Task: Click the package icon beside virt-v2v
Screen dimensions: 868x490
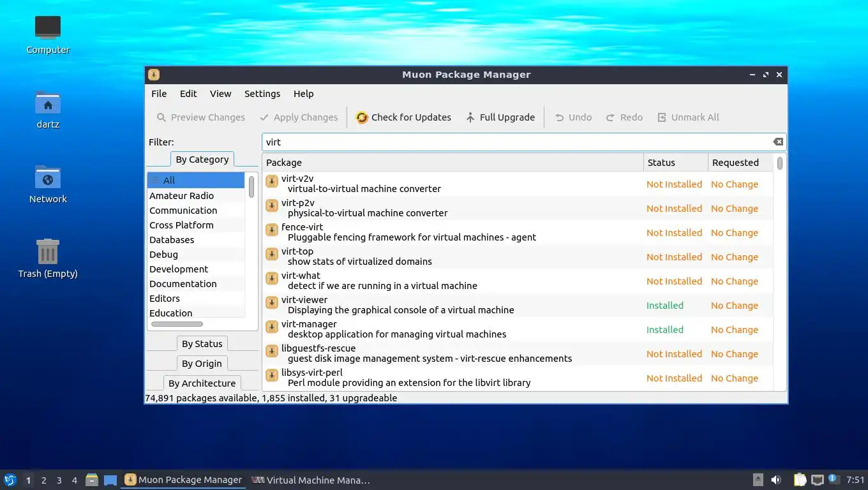Action: click(272, 181)
